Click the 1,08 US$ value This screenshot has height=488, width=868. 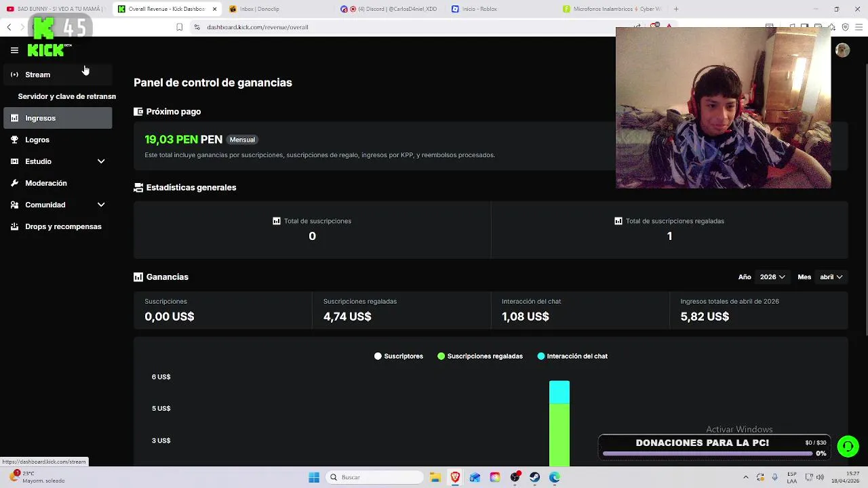coord(526,317)
